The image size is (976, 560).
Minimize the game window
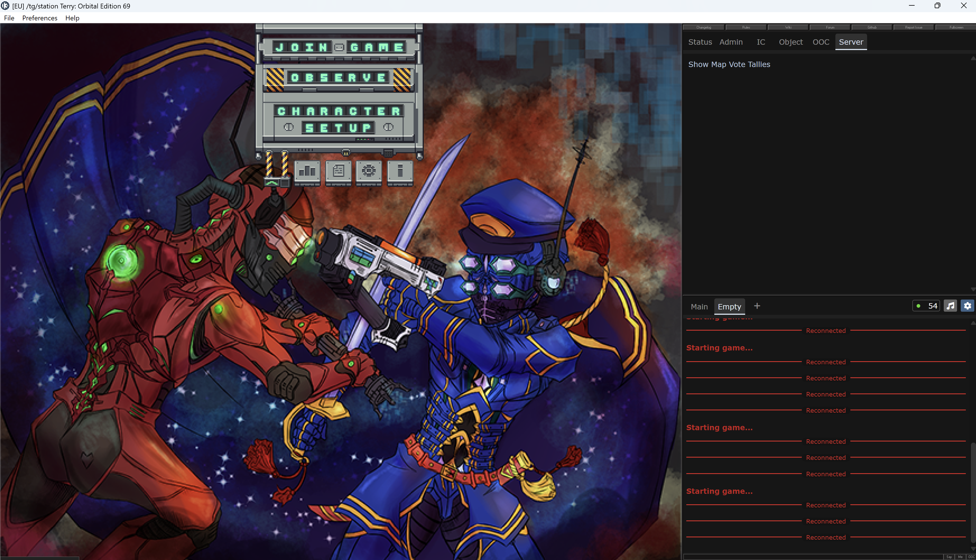click(x=911, y=6)
